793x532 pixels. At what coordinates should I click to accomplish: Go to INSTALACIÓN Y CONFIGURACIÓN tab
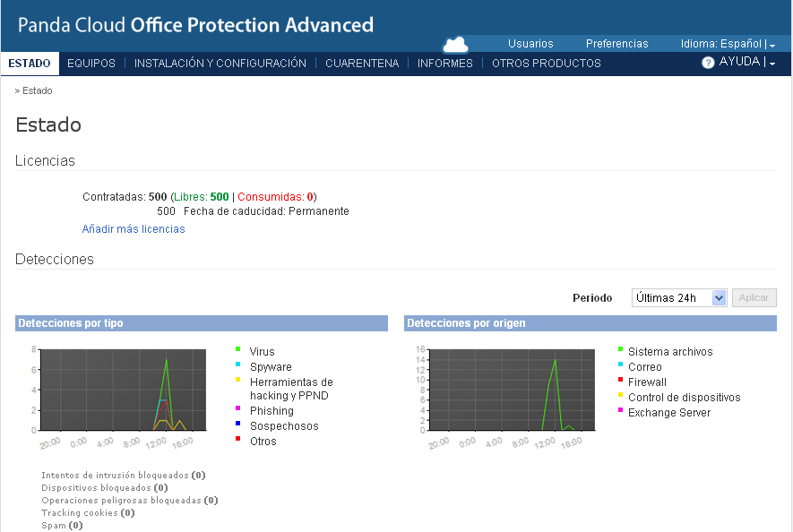220,64
